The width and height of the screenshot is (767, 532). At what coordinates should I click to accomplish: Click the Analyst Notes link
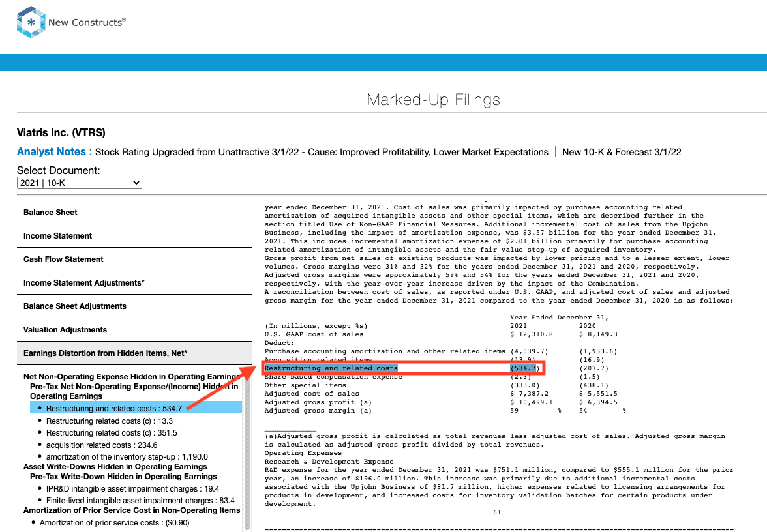click(54, 151)
